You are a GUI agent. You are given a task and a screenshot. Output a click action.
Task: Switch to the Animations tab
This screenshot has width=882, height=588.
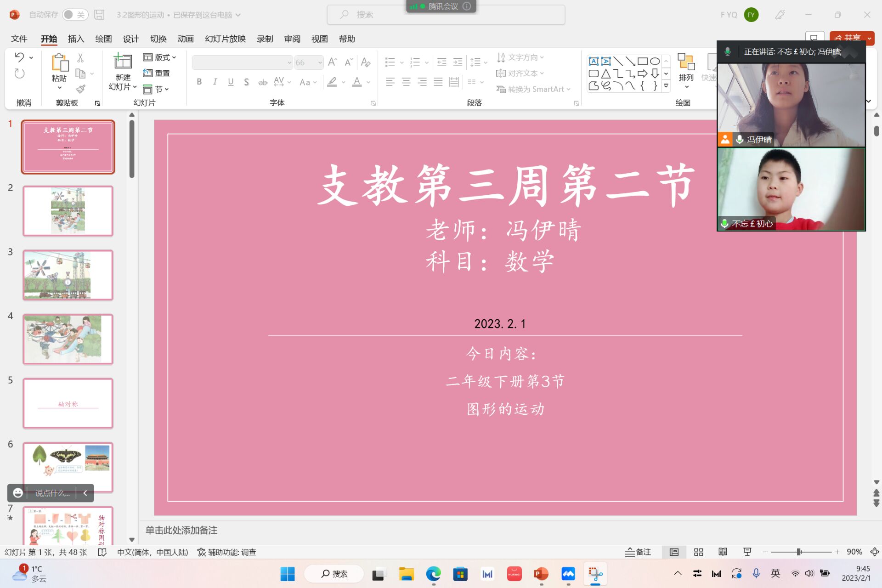186,39
